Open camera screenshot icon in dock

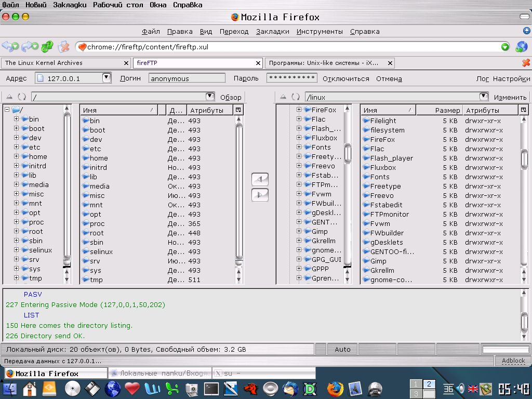pos(192,389)
